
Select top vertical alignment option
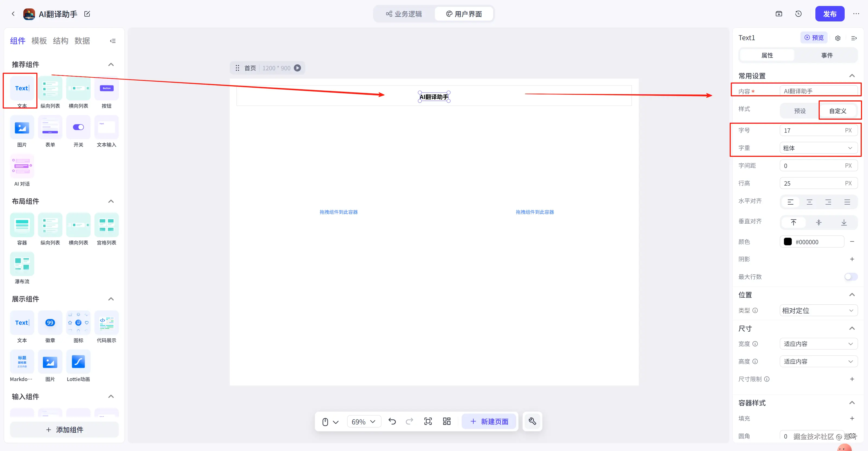point(793,223)
